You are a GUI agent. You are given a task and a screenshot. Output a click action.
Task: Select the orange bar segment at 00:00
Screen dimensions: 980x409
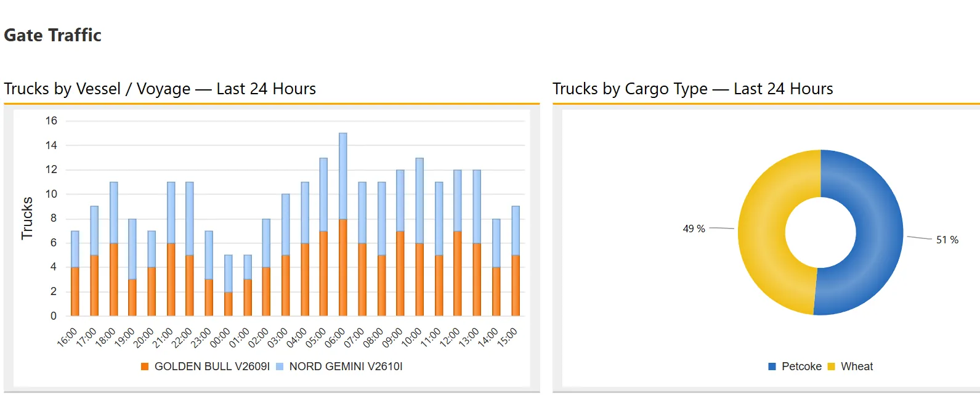229,304
